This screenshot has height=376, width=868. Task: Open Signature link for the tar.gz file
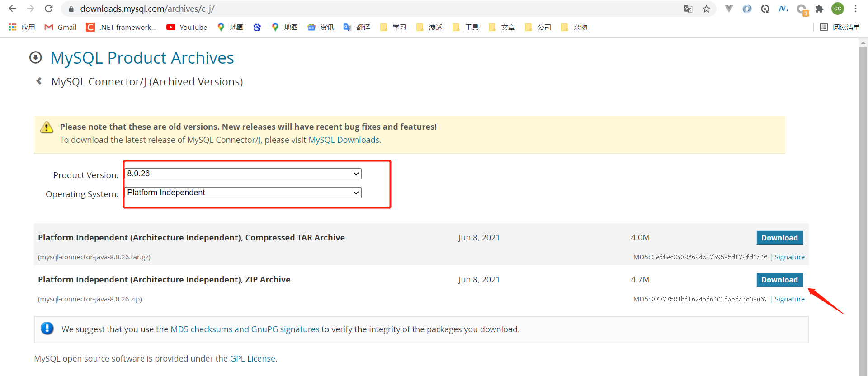click(790, 257)
